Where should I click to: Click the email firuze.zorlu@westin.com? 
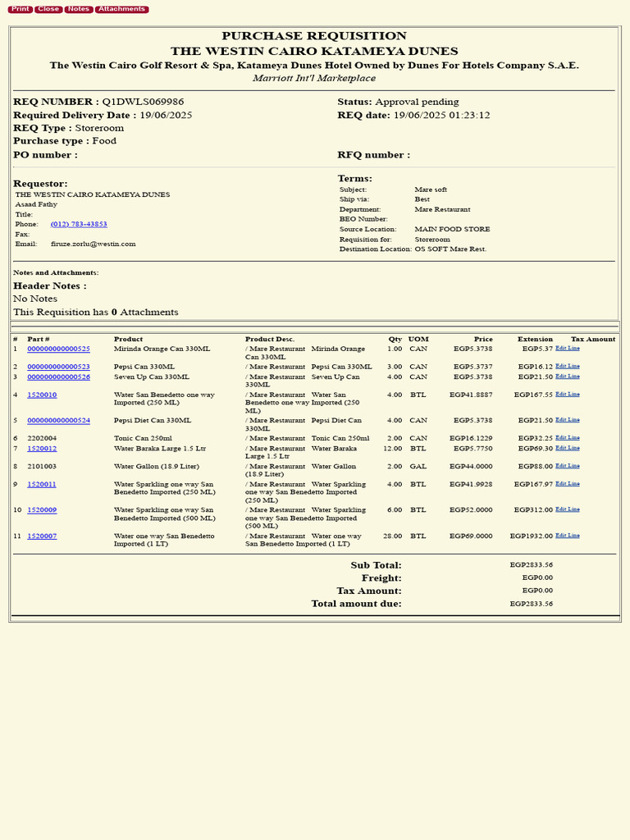click(94, 244)
